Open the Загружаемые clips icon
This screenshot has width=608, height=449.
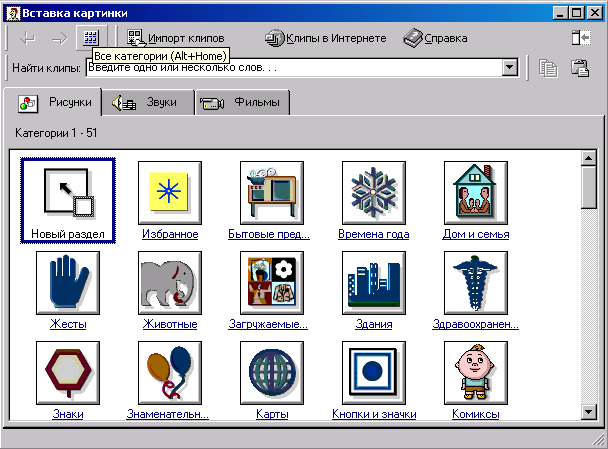[272, 283]
